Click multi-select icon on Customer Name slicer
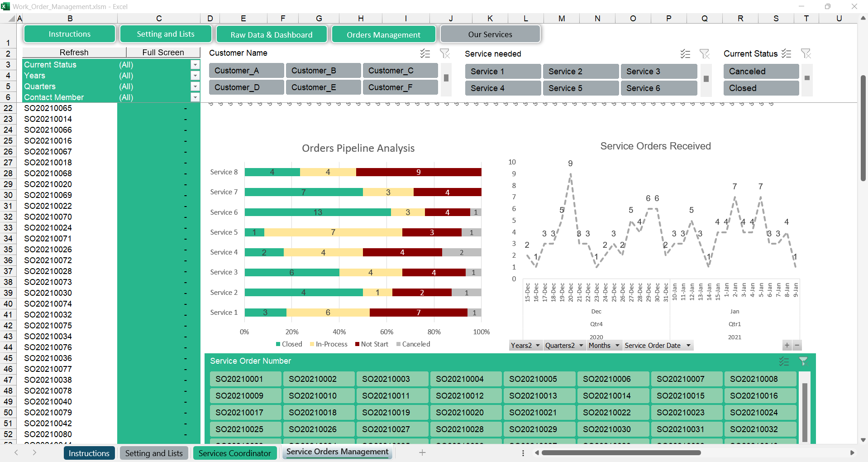868x462 pixels. (425, 53)
